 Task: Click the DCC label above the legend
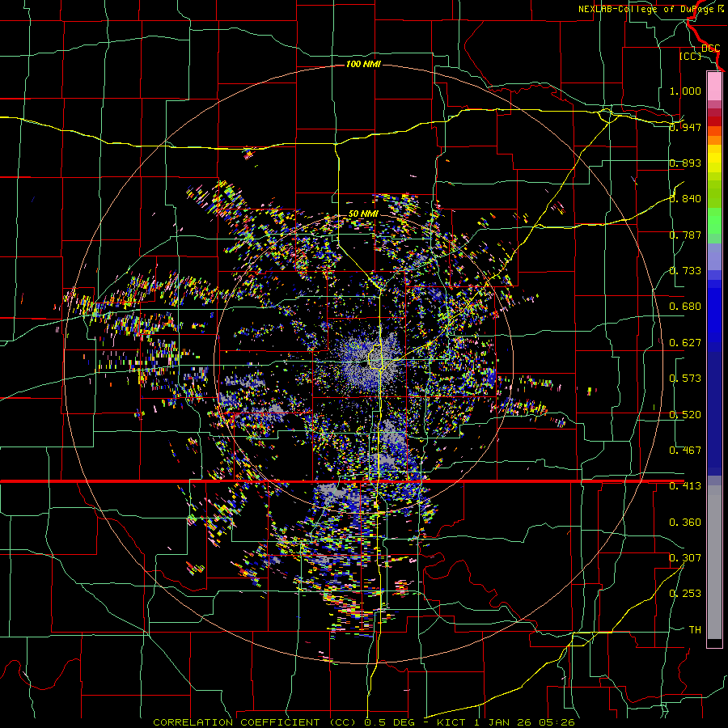pyautogui.click(x=710, y=49)
